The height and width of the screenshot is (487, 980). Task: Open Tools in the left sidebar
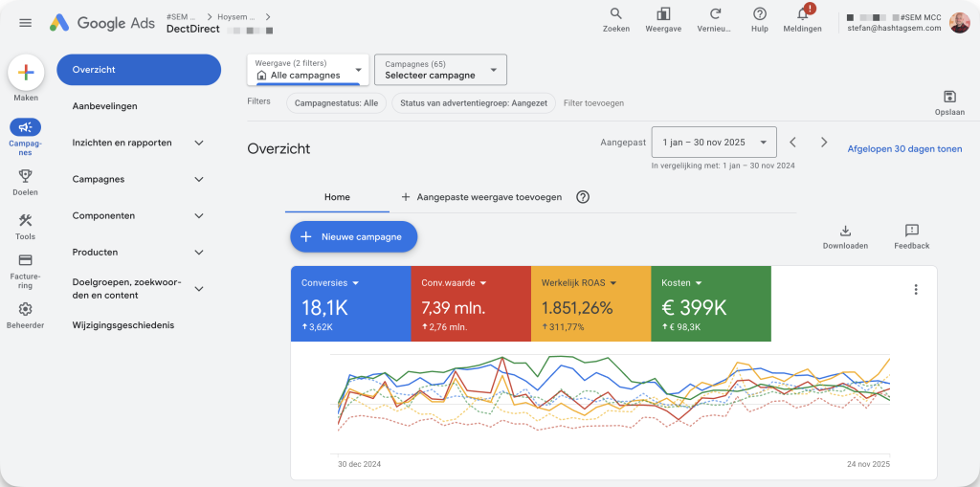click(26, 226)
